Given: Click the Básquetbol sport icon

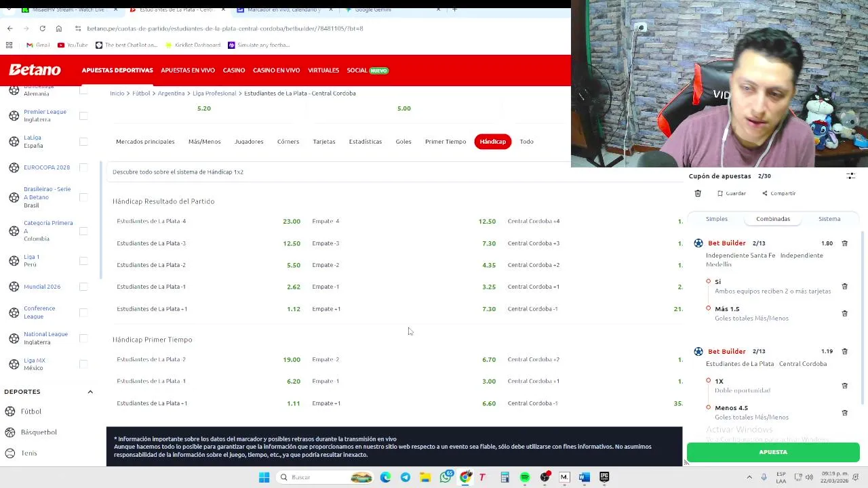Looking at the screenshot, I should click(x=10, y=432).
